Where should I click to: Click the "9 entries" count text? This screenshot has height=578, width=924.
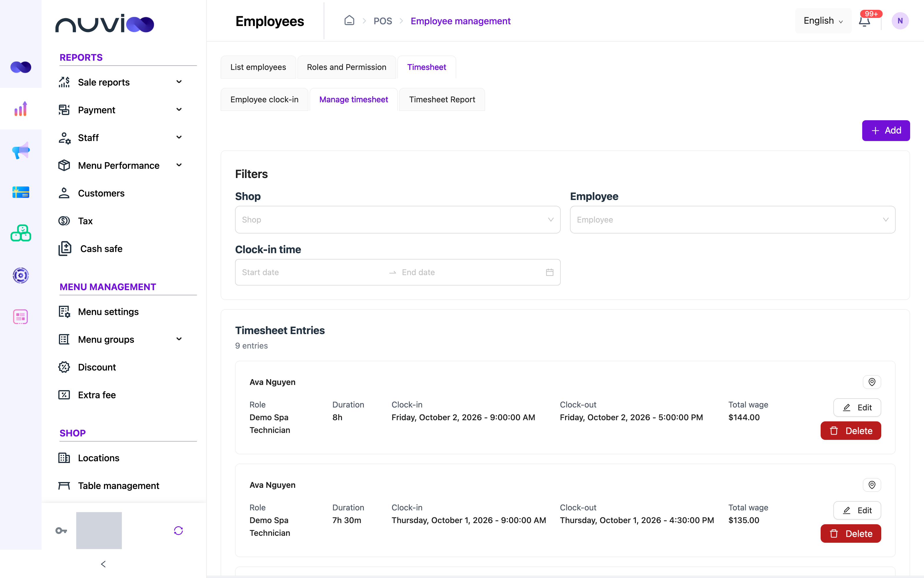click(x=251, y=346)
